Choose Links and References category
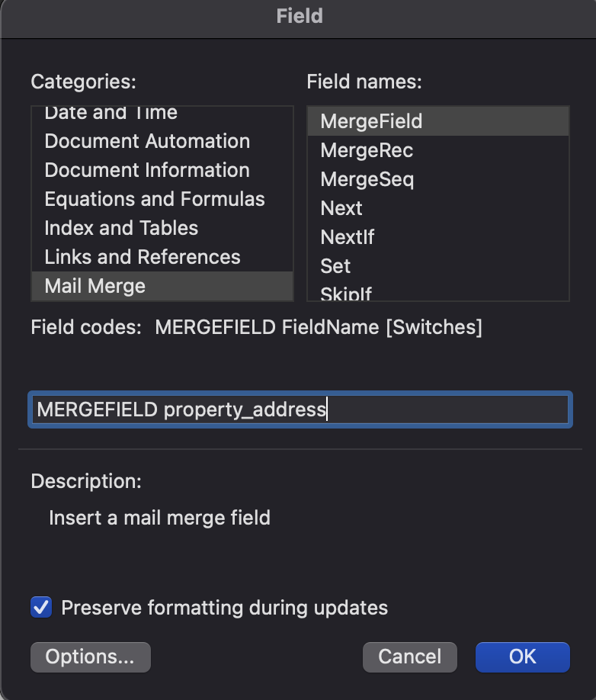Image resolution: width=596 pixels, height=700 pixels. (162, 257)
